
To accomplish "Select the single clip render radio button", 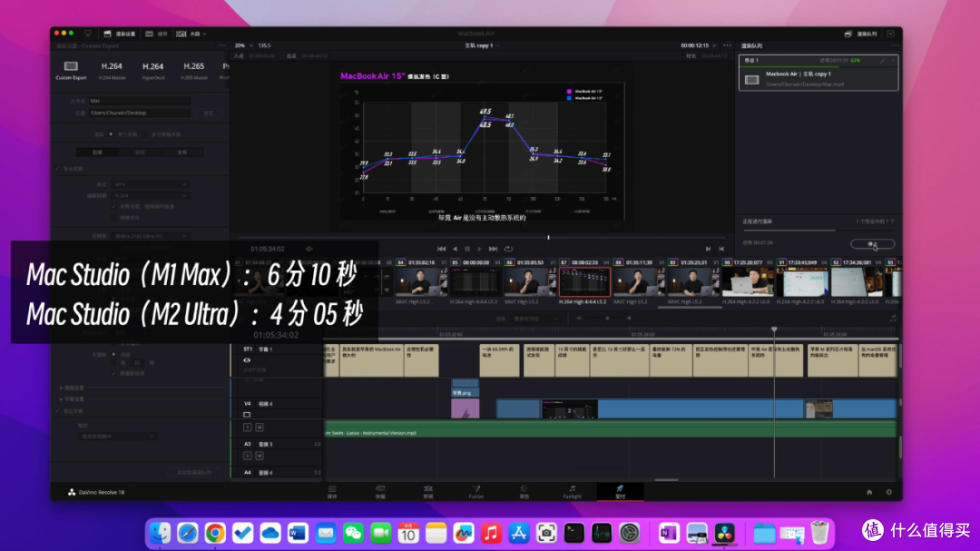I will click(x=111, y=133).
